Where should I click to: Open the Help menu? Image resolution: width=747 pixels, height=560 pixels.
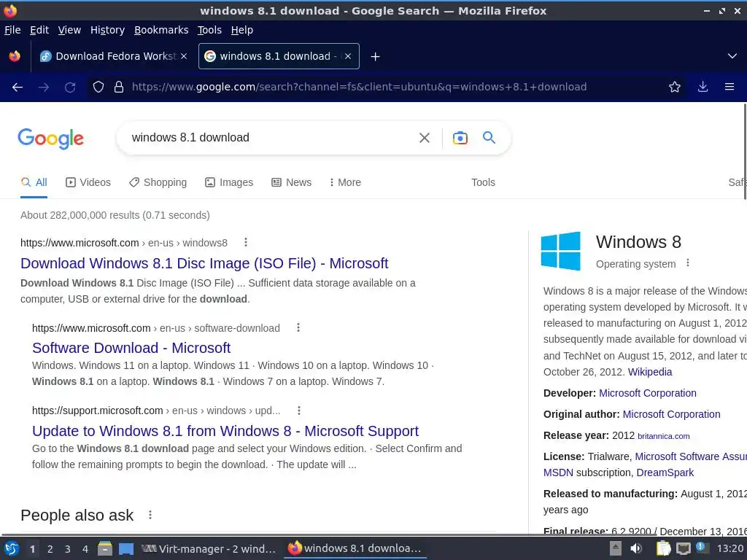click(x=242, y=30)
